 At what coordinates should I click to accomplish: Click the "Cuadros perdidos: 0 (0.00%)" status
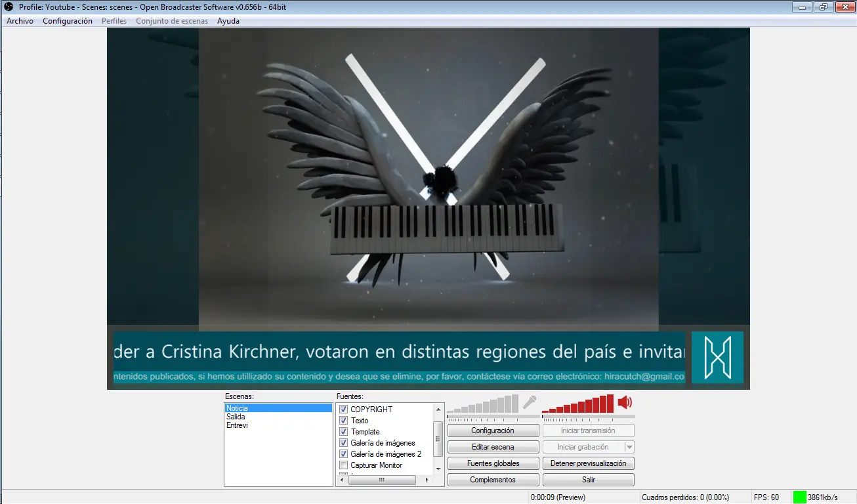coord(685,497)
